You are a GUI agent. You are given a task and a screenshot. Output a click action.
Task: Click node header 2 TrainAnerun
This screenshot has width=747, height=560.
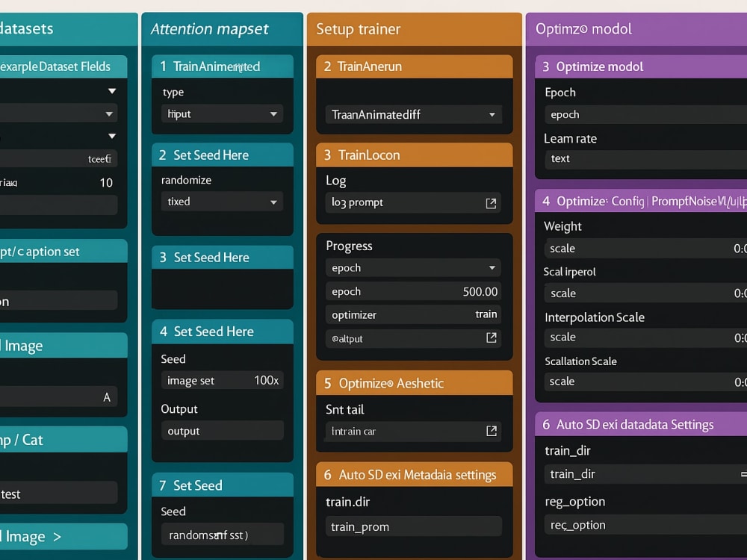pyautogui.click(x=415, y=66)
